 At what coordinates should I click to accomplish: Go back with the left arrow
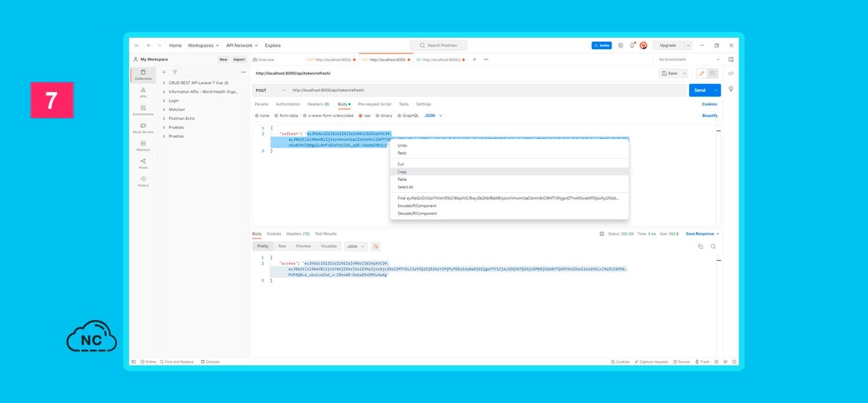click(x=149, y=45)
